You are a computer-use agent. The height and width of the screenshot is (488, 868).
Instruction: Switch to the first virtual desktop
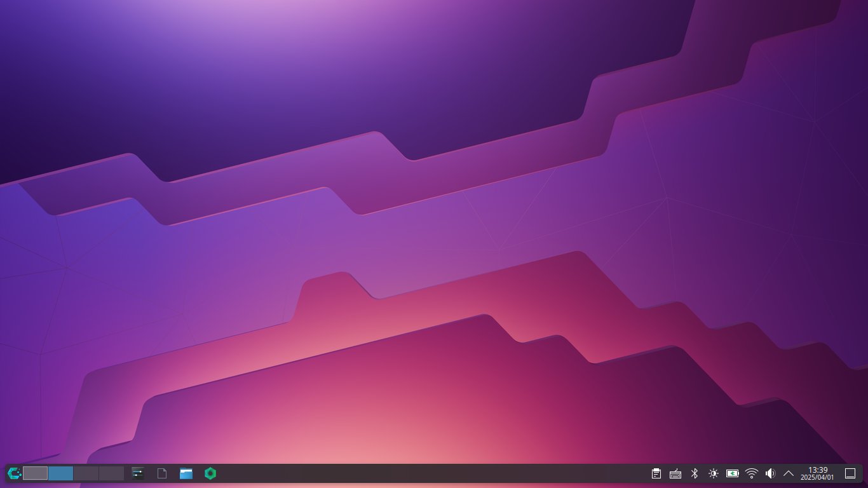point(36,473)
